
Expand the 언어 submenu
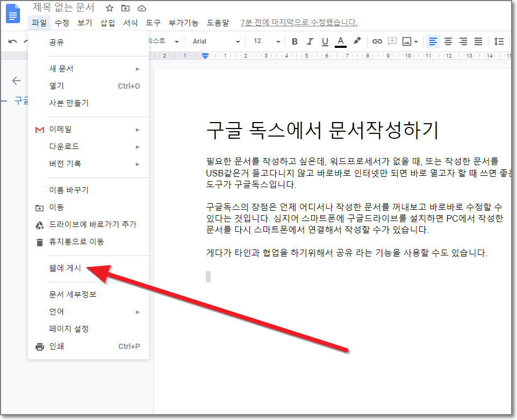(x=88, y=311)
